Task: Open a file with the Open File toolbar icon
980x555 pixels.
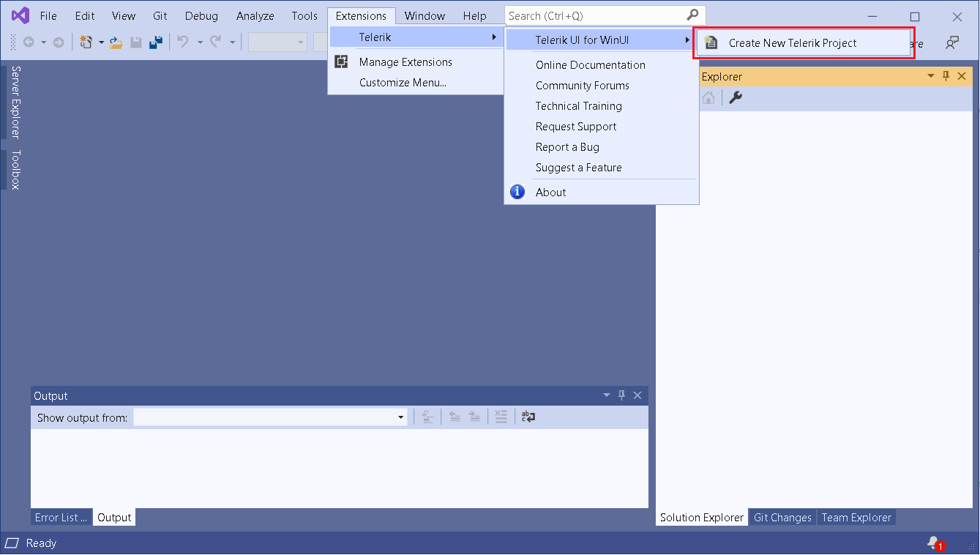Action: pyautogui.click(x=115, y=42)
